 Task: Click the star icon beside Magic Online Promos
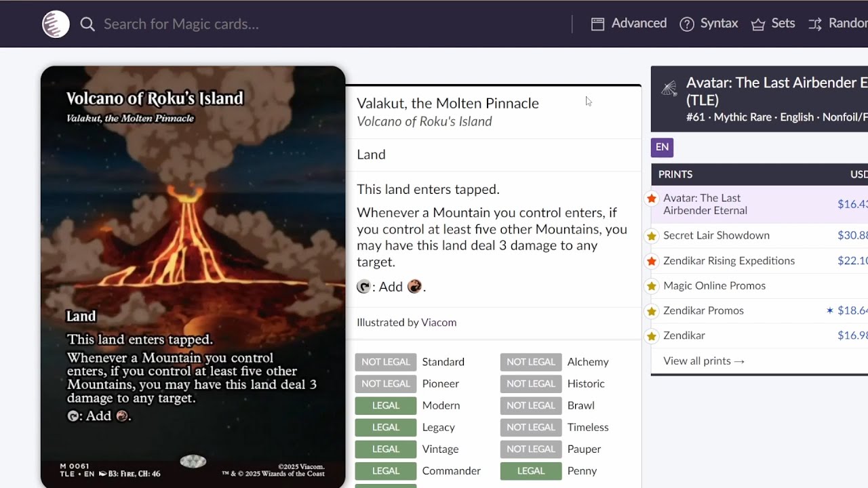652,286
